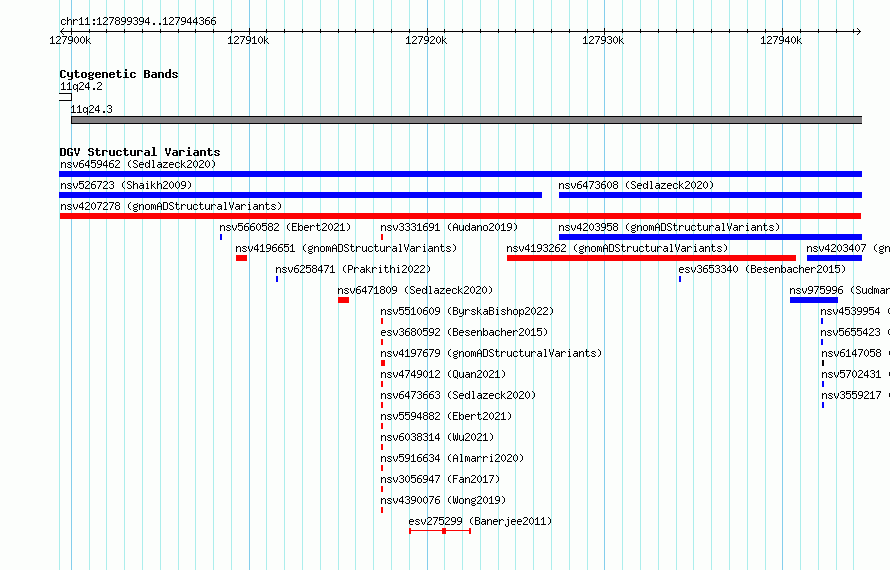Click the nsv5916634 (Almarri2020) label
This screenshot has height=570, width=890.
coord(452,458)
